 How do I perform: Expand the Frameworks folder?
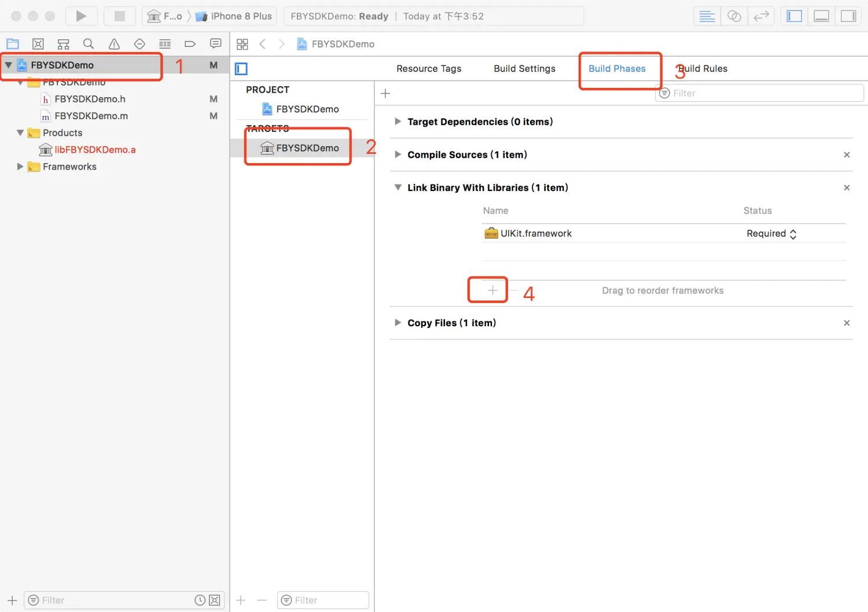tap(20, 167)
